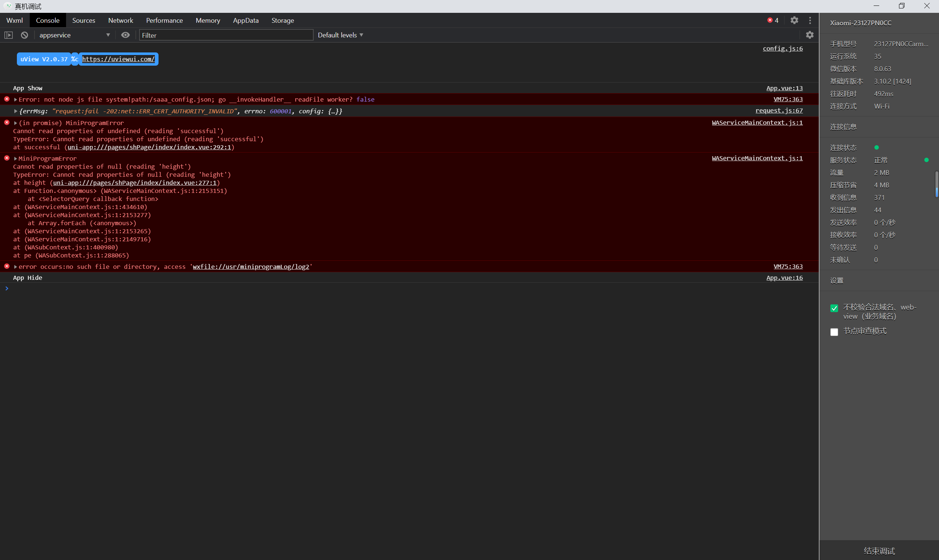Click the console Filter input field

click(226, 35)
